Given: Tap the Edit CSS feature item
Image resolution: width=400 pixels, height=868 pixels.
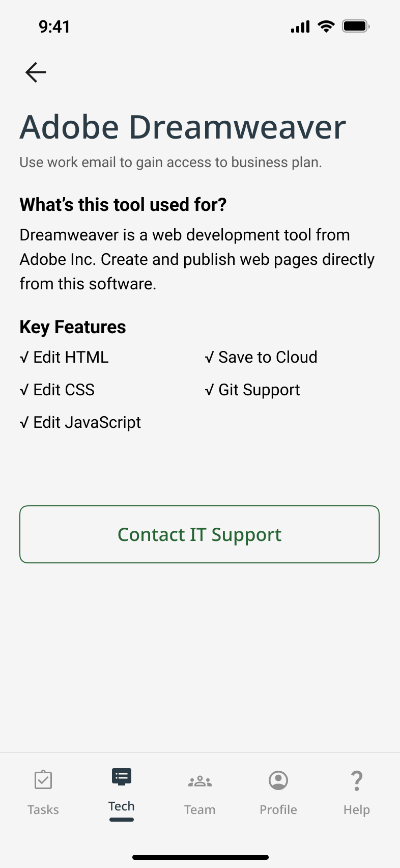Looking at the screenshot, I should tap(58, 390).
